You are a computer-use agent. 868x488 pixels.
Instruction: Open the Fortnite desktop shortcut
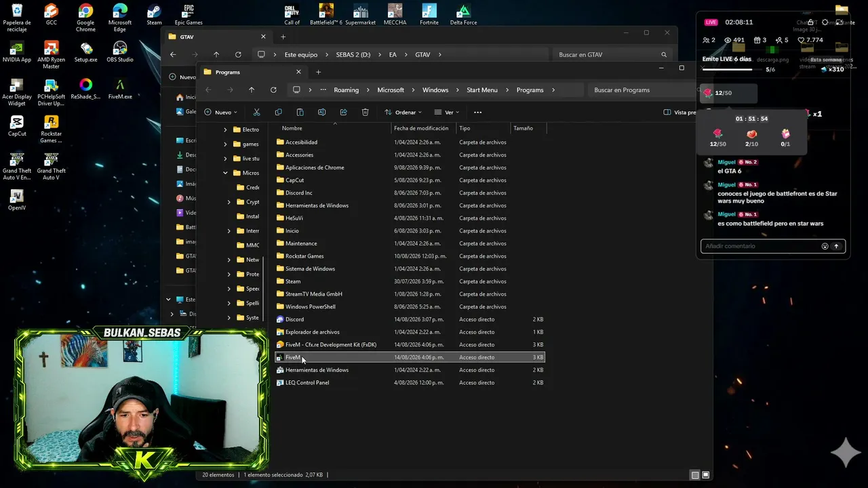pyautogui.click(x=429, y=15)
